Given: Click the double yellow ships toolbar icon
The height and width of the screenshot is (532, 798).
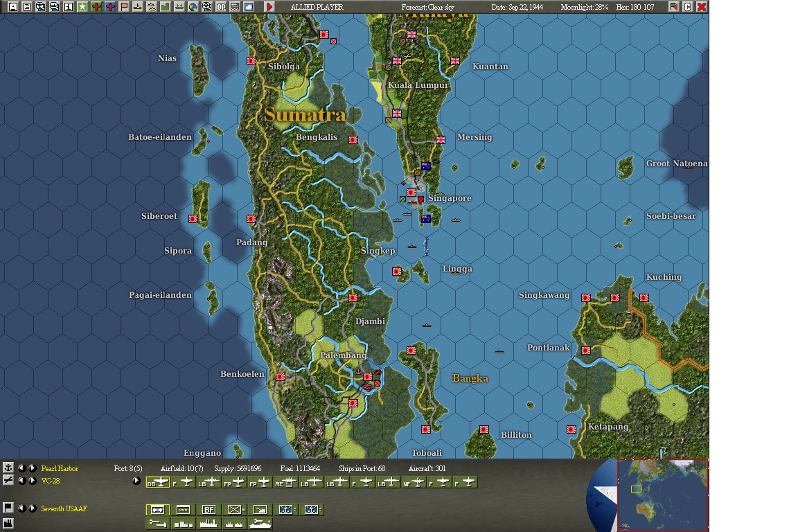Looking at the screenshot, I should point(151,7).
